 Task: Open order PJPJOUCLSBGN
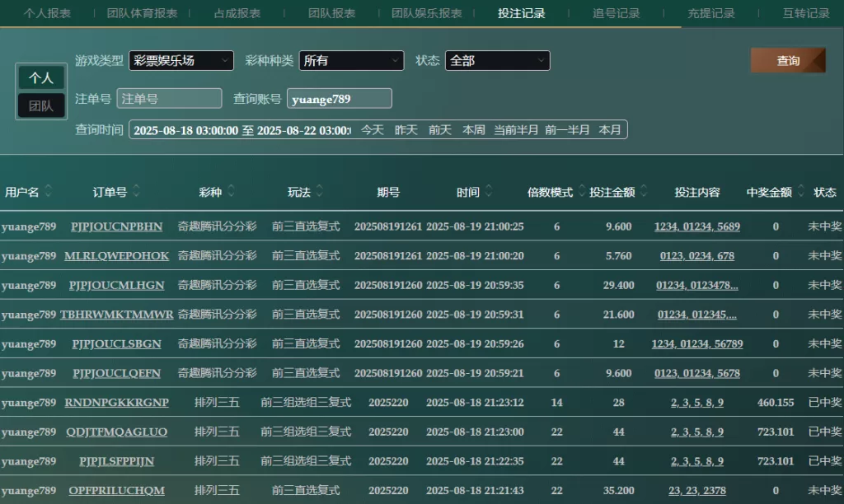point(117,343)
